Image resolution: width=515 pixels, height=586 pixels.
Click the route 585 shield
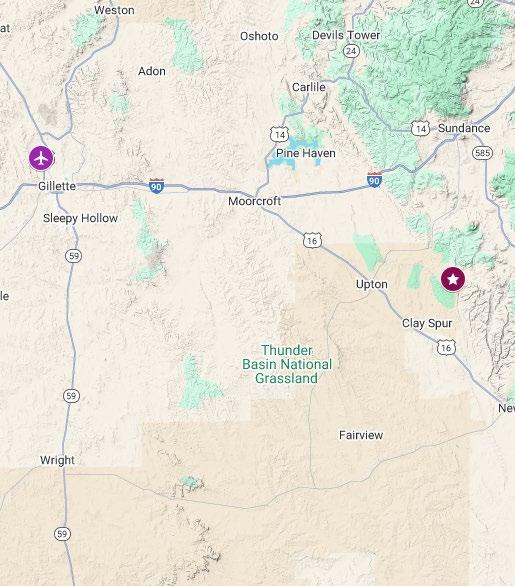click(482, 153)
